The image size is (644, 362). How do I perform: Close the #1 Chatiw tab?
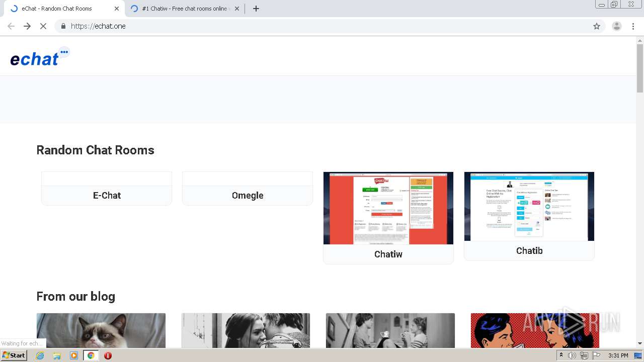[x=236, y=9]
